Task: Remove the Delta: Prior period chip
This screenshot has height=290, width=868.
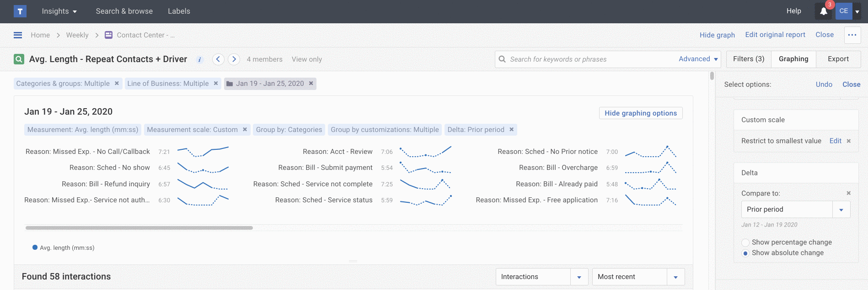Action: 512,130
